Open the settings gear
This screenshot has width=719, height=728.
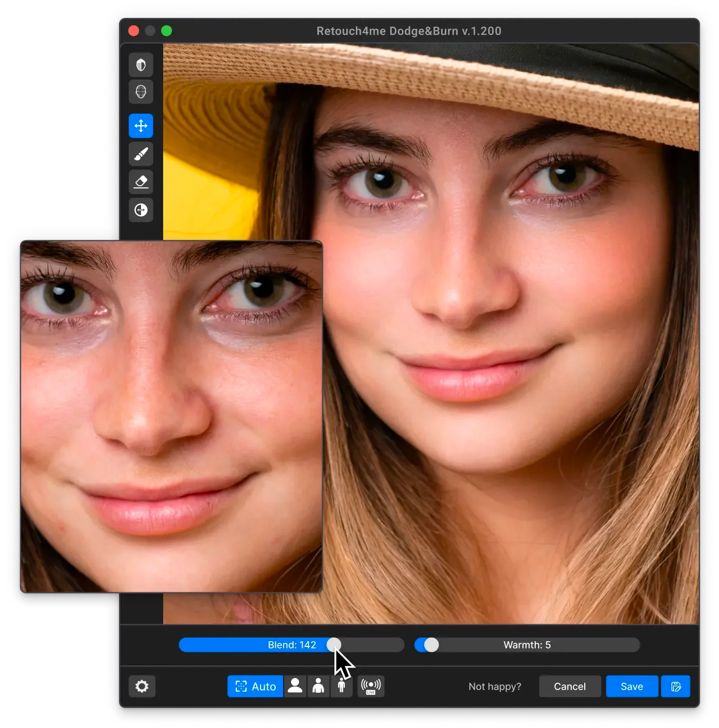(142, 686)
